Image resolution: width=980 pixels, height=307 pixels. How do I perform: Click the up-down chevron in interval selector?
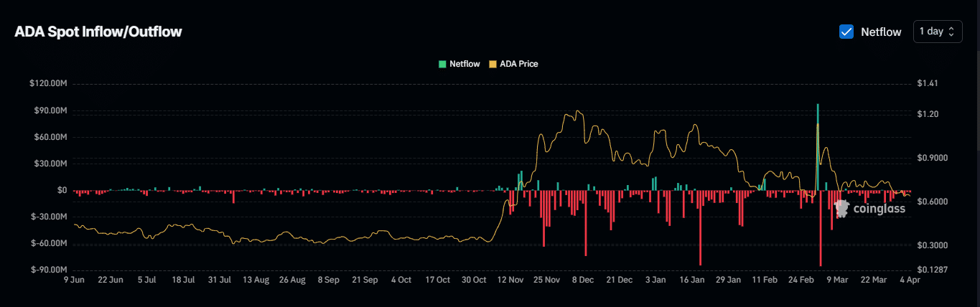[951, 32]
